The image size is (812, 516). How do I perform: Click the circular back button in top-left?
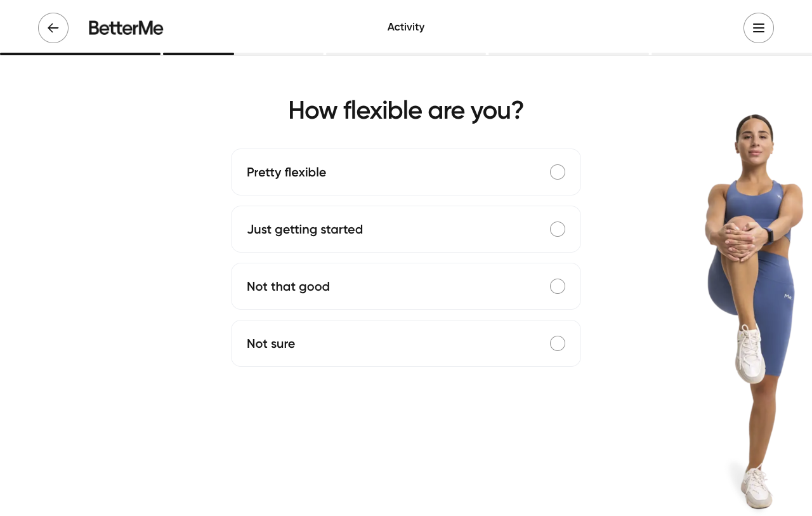tap(53, 28)
